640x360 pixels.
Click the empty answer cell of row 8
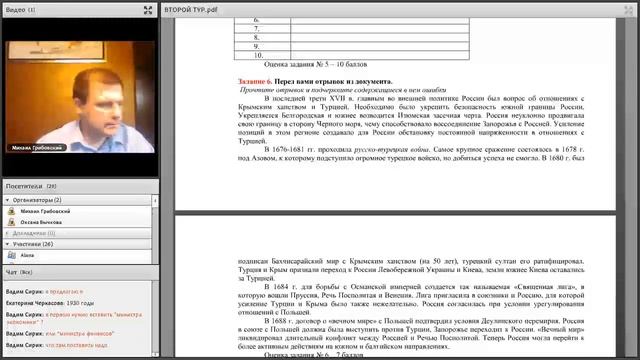click(380, 38)
